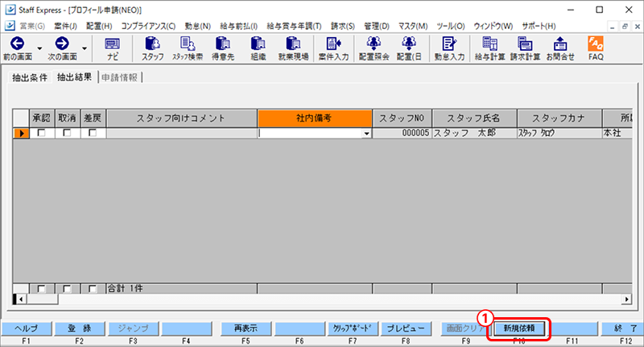Click the 社内備考 column header
The image size is (644, 347).
315,118
